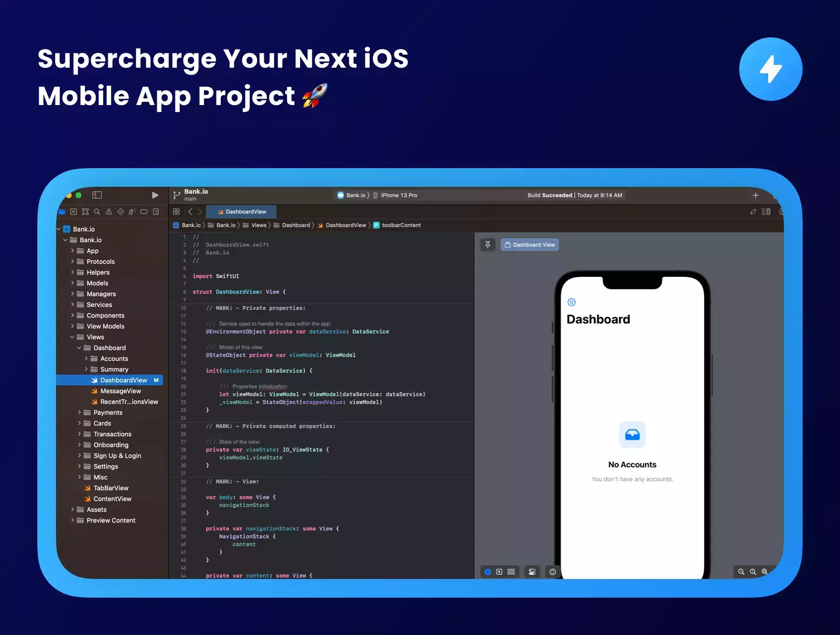
Task: Open the breakpoint navigator
Action: coord(144,212)
